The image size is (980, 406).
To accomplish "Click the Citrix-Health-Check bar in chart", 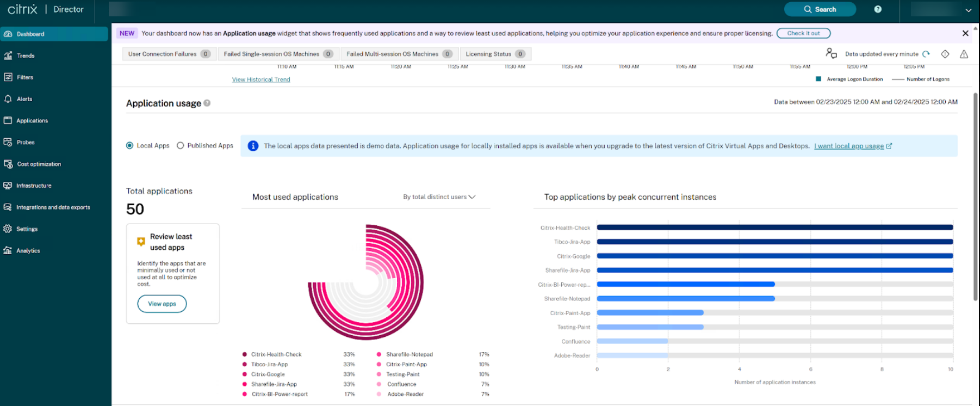I will [774, 227].
